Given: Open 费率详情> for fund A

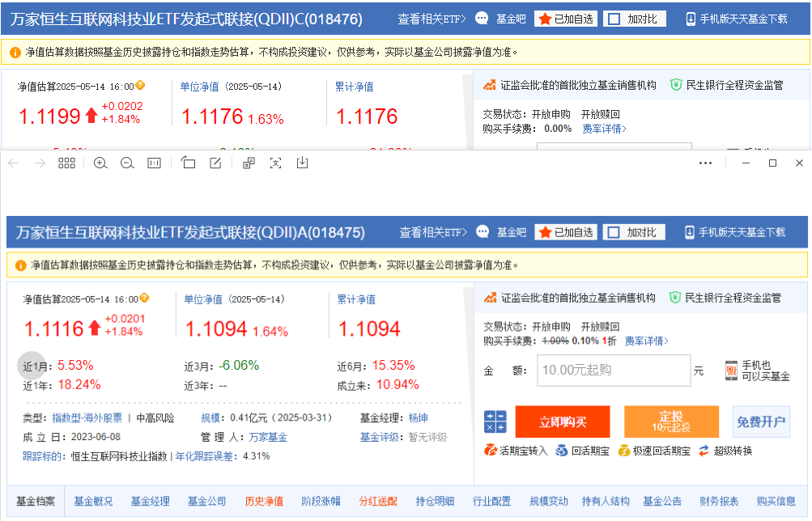Looking at the screenshot, I should pos(646,341).
